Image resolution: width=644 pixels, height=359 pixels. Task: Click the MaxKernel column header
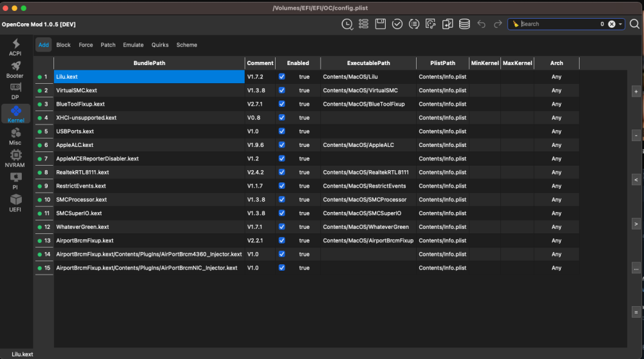518,63
